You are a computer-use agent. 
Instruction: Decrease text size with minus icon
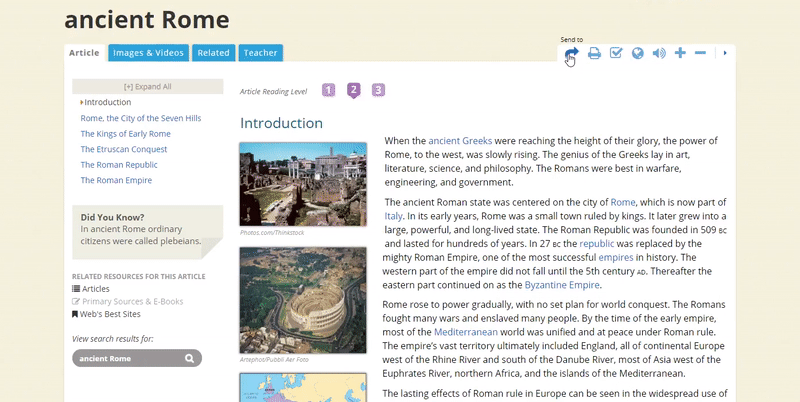701,53
